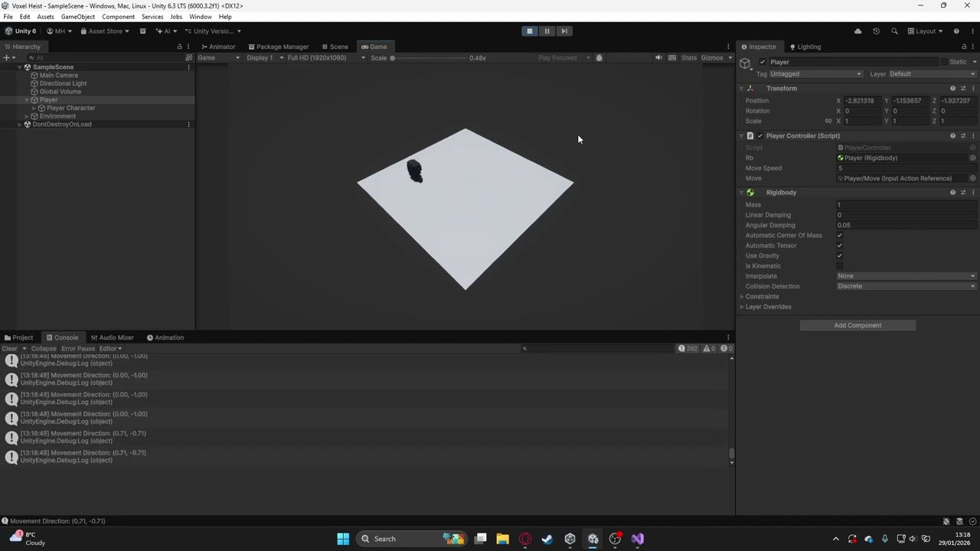The height and width of the screenshot is (551, 980).
Task: Click the Gizmos button in Game view
Action: 711,57
